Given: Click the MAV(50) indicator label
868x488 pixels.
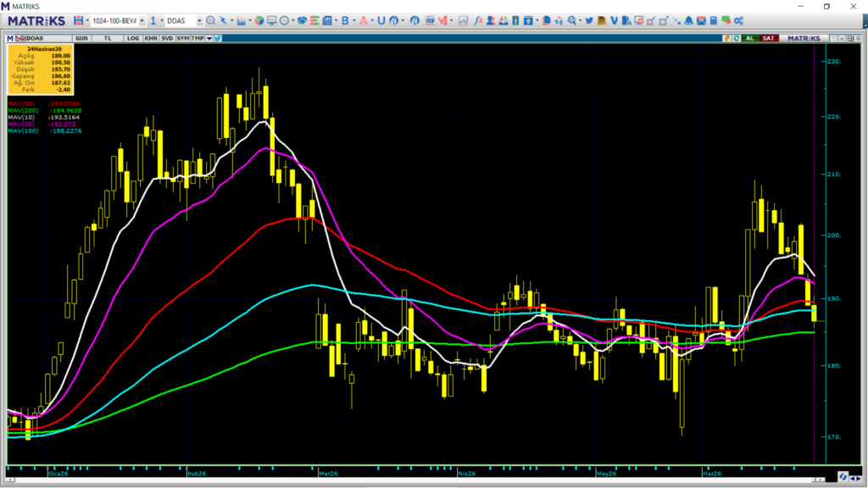Looking at the screenshot, I should point(20,103).
